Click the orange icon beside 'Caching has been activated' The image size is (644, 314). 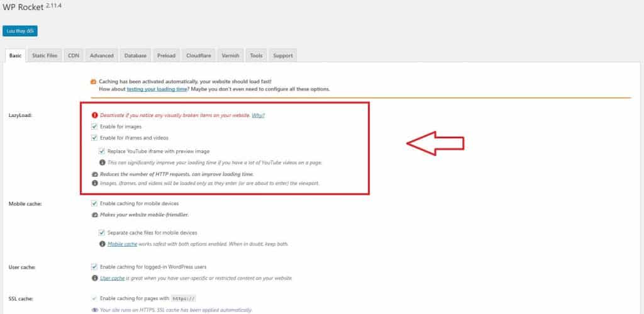tap(93, 82)
